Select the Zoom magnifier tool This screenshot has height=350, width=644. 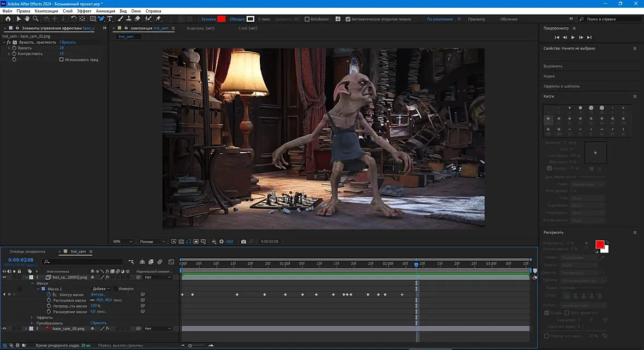pyautogui.click(x=35, y=19)
